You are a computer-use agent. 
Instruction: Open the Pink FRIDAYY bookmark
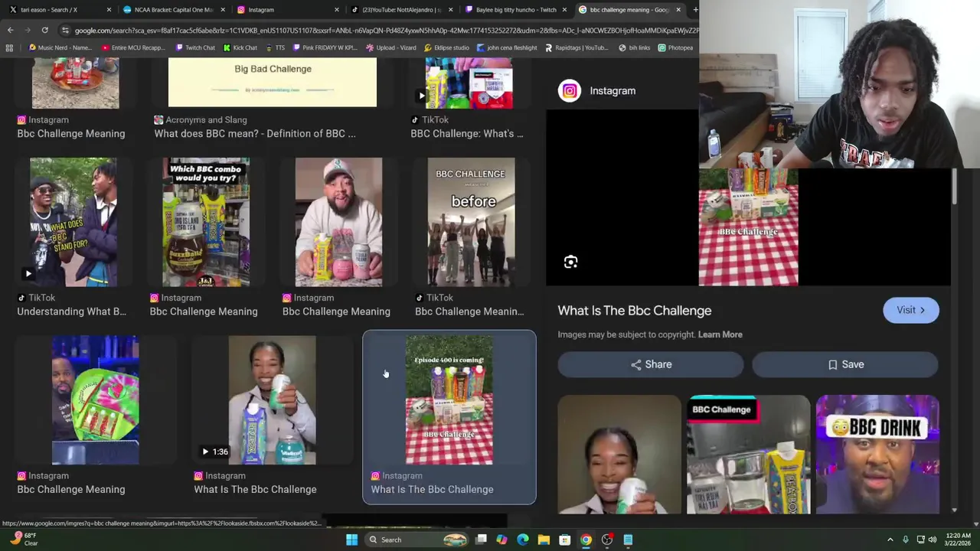325,47
